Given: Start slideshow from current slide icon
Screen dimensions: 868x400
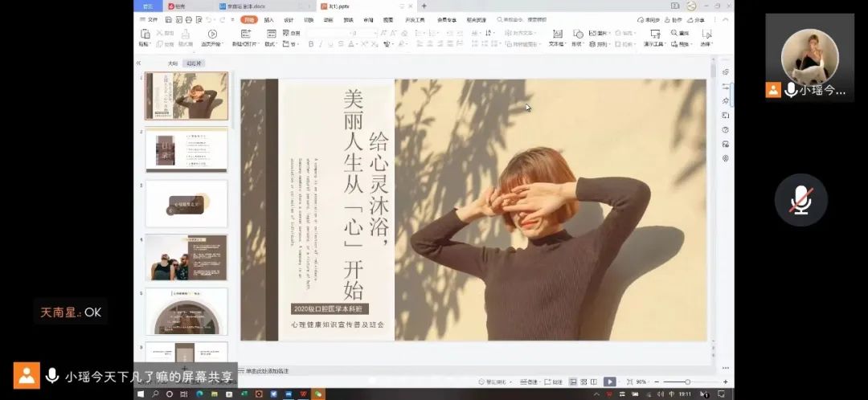Looking at the screenshot, I should point(212,34).
